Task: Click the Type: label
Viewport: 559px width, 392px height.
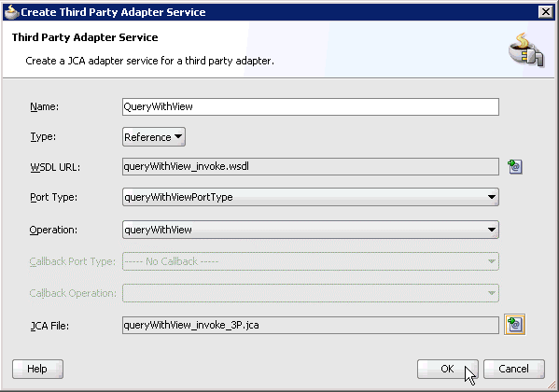Action: point(43,136)
